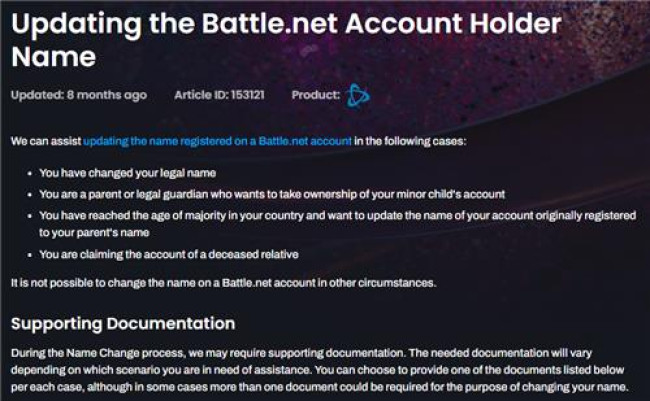Click "in the following cases:" text
The height and width of the screenshot is (401, 650).
click(x=410, y=141)
